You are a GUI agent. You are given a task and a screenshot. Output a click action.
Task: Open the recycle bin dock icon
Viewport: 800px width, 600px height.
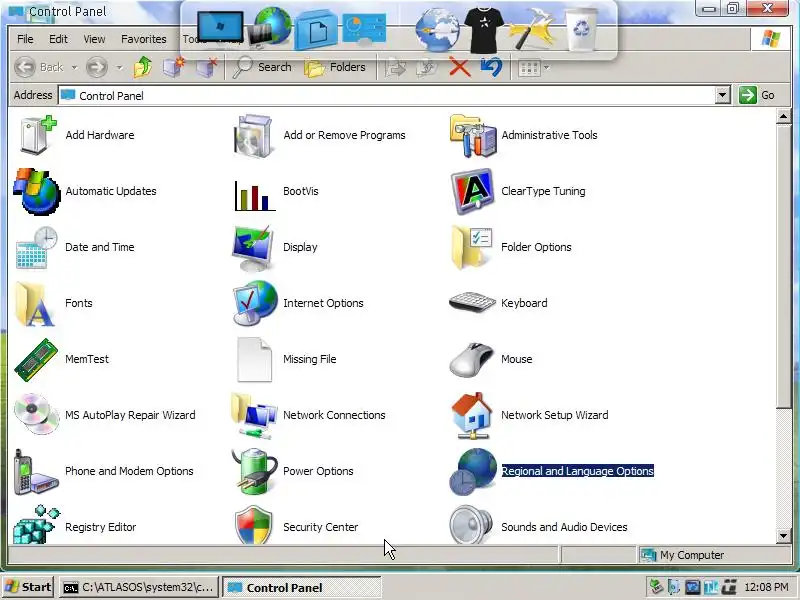(x=581, y=29)
